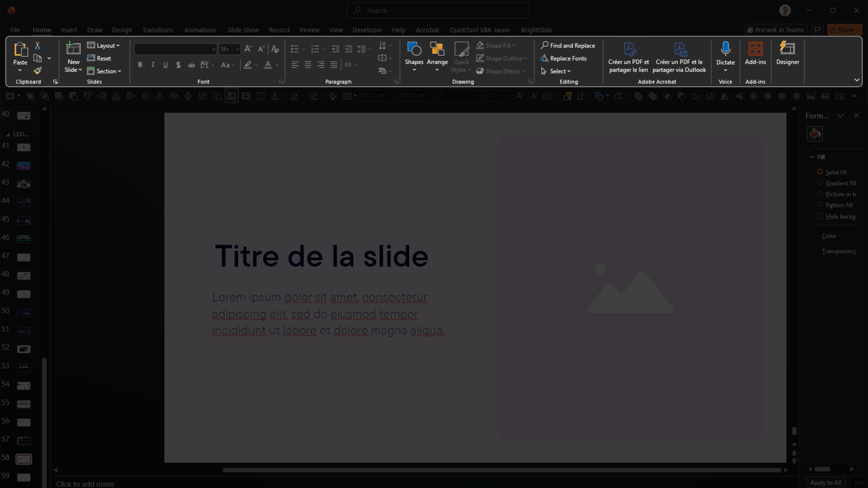Click Format pane horizontal scrollbar thumb

(822, 469)
